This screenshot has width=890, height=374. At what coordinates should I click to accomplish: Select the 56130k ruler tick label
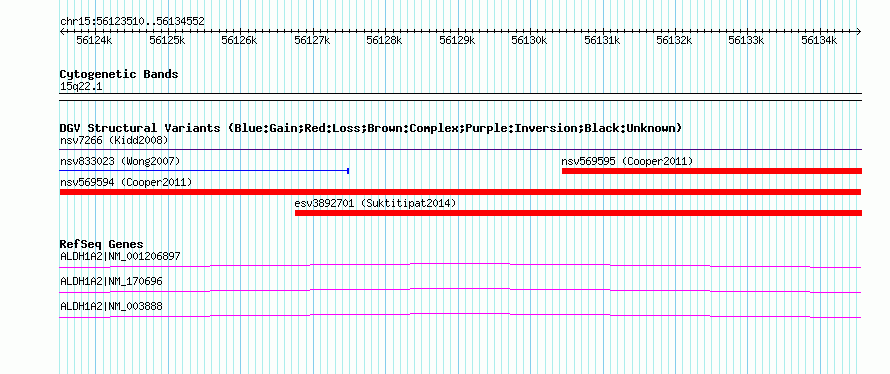coord(529,41)
